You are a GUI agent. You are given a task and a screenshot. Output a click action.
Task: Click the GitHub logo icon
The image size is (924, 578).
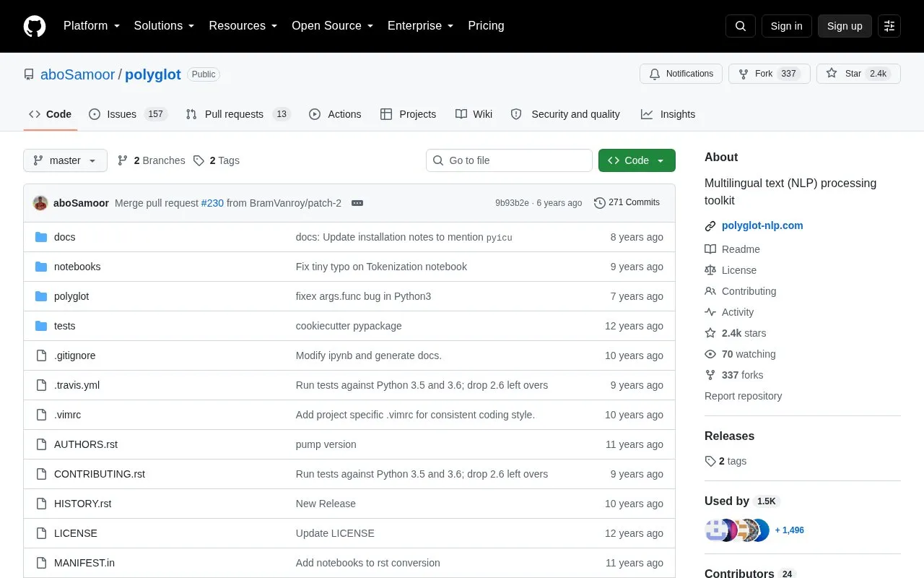click(x=35, y=26)
